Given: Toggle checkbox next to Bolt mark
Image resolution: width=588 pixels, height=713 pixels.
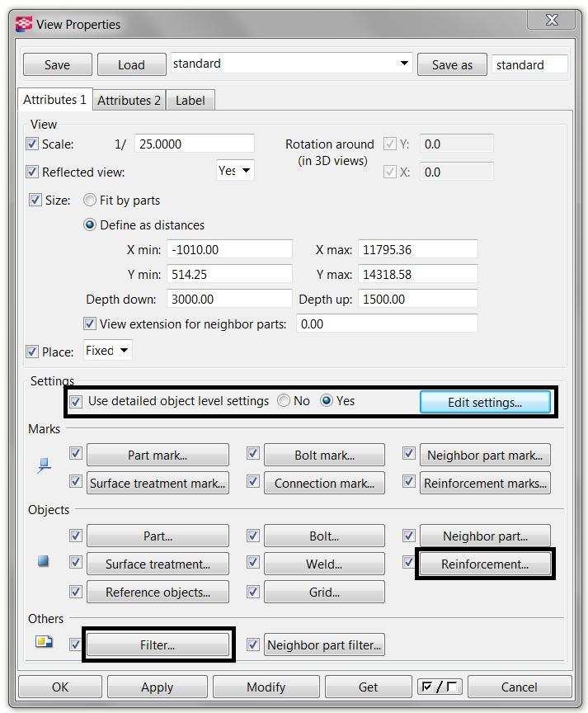Looking at the screenshot, I should click(x=252, y=453).
